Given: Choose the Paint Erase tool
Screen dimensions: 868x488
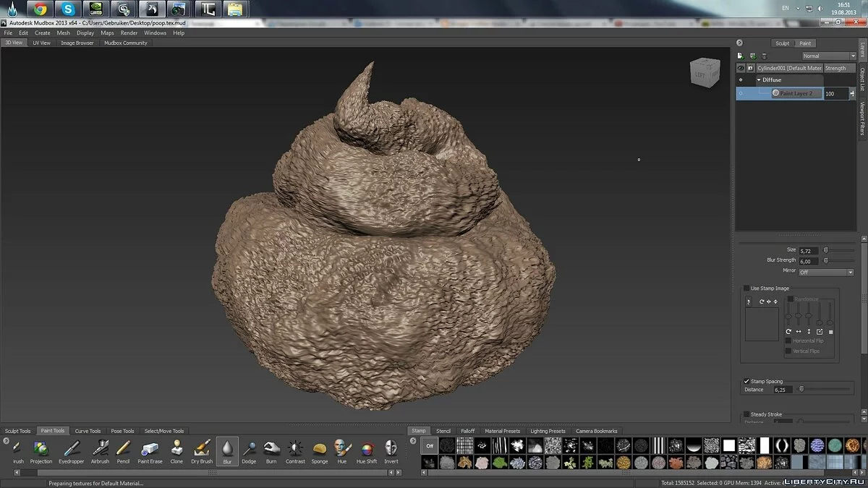Looking at the screenshot, I should 150,449.
